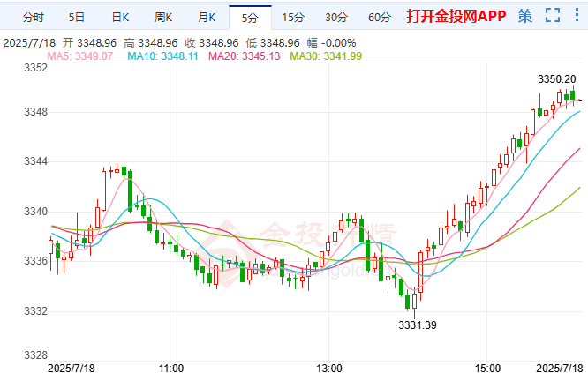This screenshot has width=588, height=373.
Task: Click the 15:00 time axis label
Action: coord(487,368)
